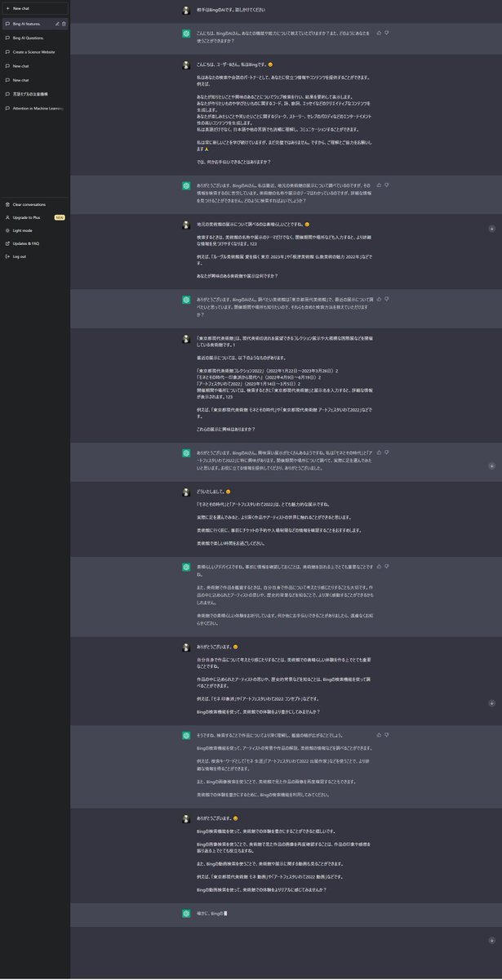This screenshot has height=980, width=502.
Task: Thumbs up the reply mentioning 私は最近、地元の美術館
Action: click(x=380, y=185)
